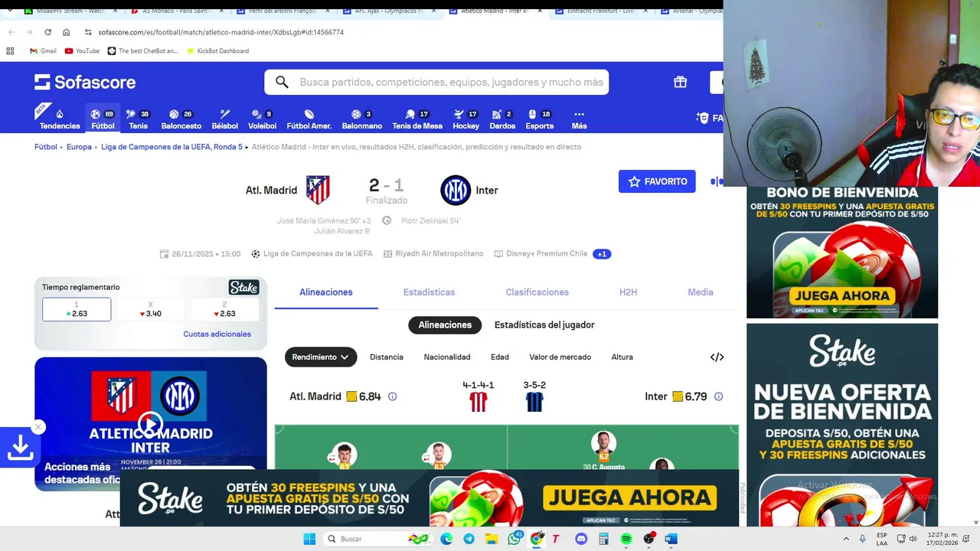The image size is (980, 551).
Task: Open the embed code icon
Action: (x=717, y=357)
